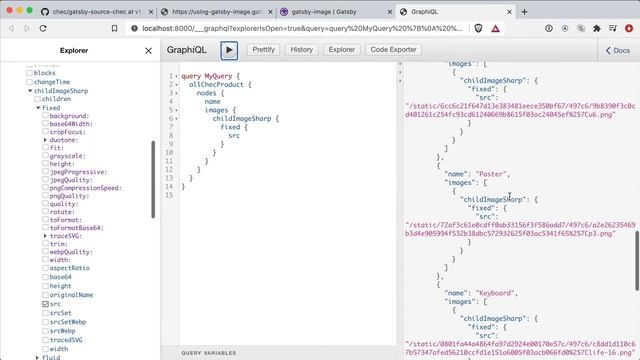Check the tracedSVG field checkbox

tap(45, 340)
